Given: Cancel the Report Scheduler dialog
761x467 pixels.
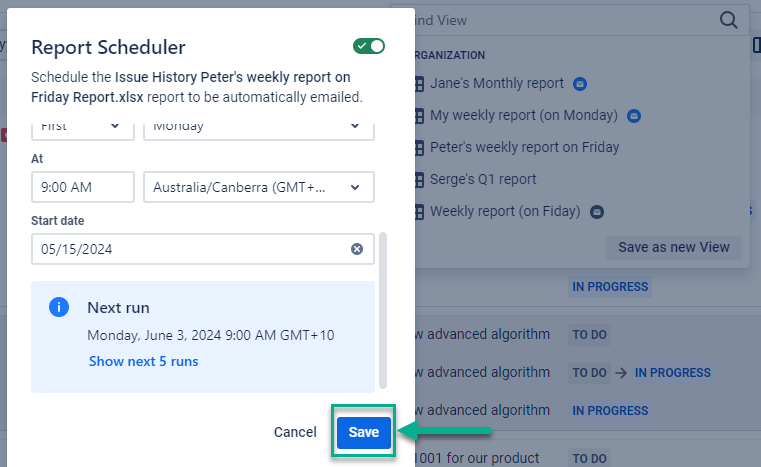Looking at the screenshot, I should tap(295, 432).
